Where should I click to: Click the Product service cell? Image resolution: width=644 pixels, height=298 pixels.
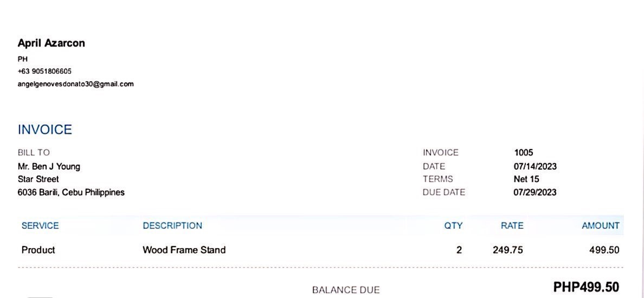pos(38,250)
